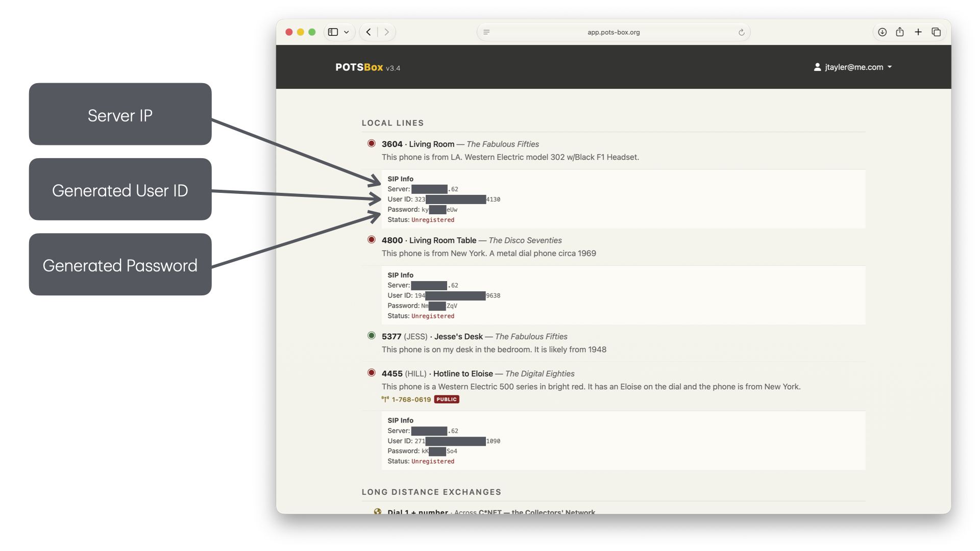Select the password ending So4
980x551 pixels.
pos(439,451)
